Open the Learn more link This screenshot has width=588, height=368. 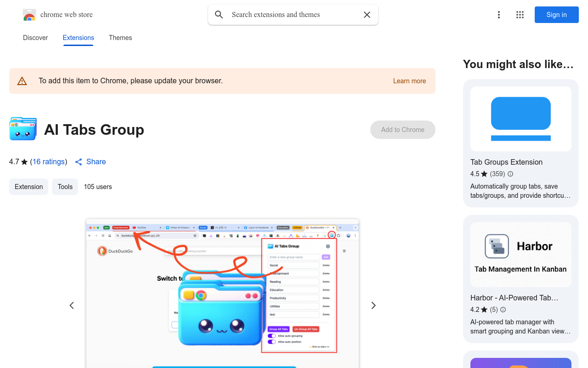tap(409, 80)
